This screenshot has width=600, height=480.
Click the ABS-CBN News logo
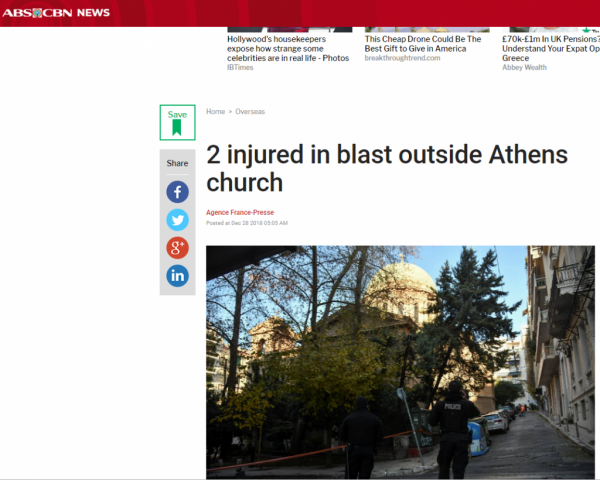coord(56,12)
